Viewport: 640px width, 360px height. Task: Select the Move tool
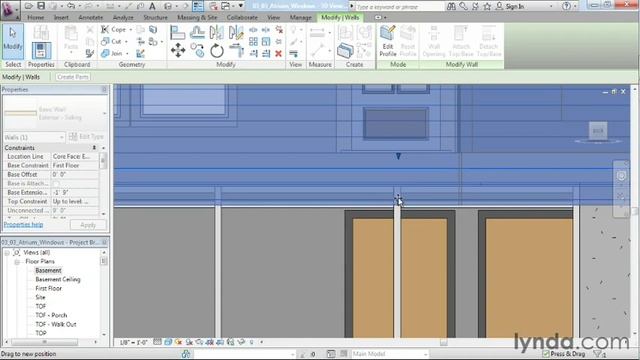click(x=178, y=51)
